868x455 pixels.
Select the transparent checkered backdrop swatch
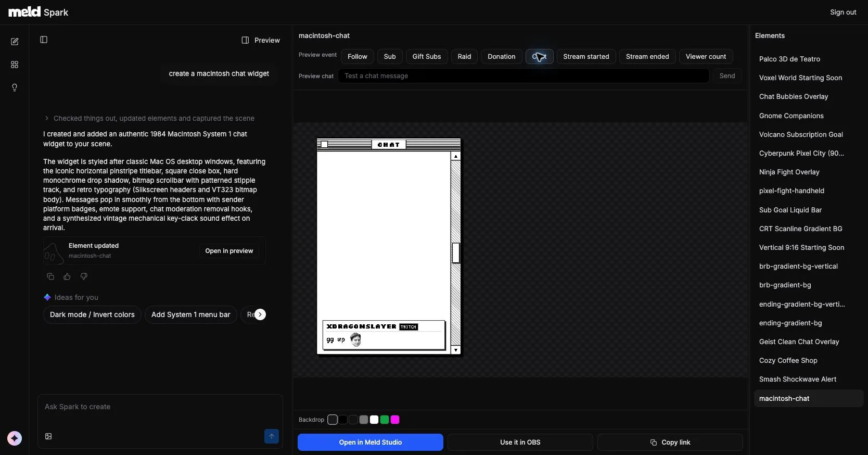[333, 420]
